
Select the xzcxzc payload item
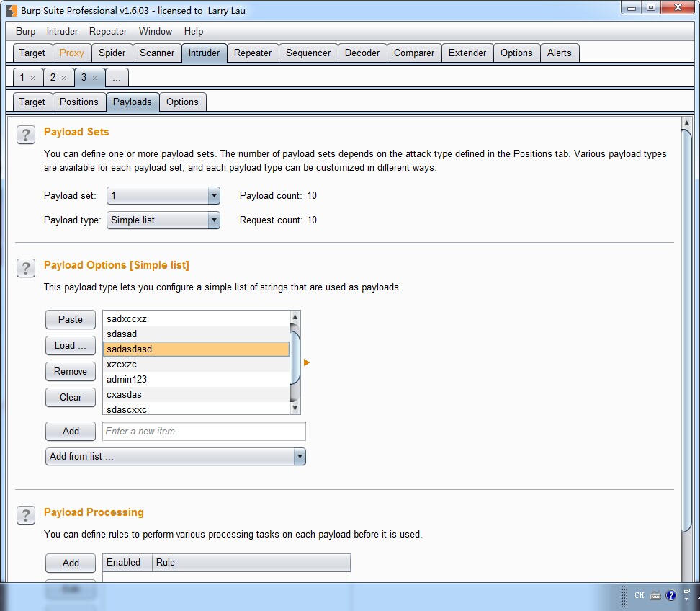coord(196,365)
